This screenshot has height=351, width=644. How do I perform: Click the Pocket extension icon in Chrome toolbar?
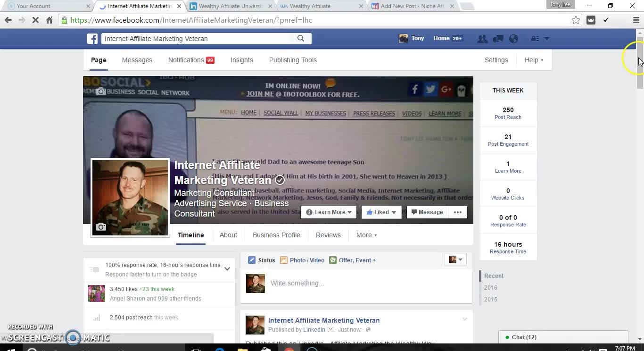point(591,20)
